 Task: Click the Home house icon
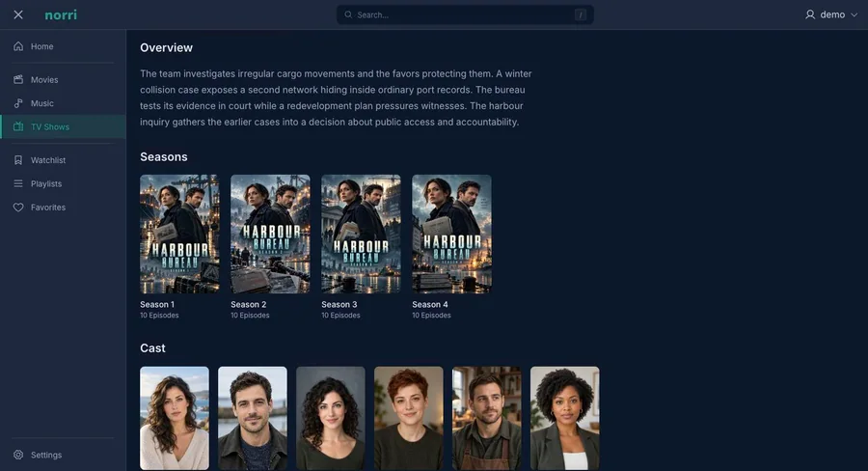18,46
